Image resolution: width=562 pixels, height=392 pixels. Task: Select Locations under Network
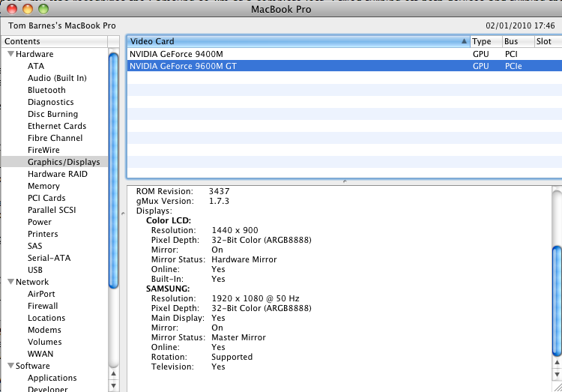coord(46,318)
